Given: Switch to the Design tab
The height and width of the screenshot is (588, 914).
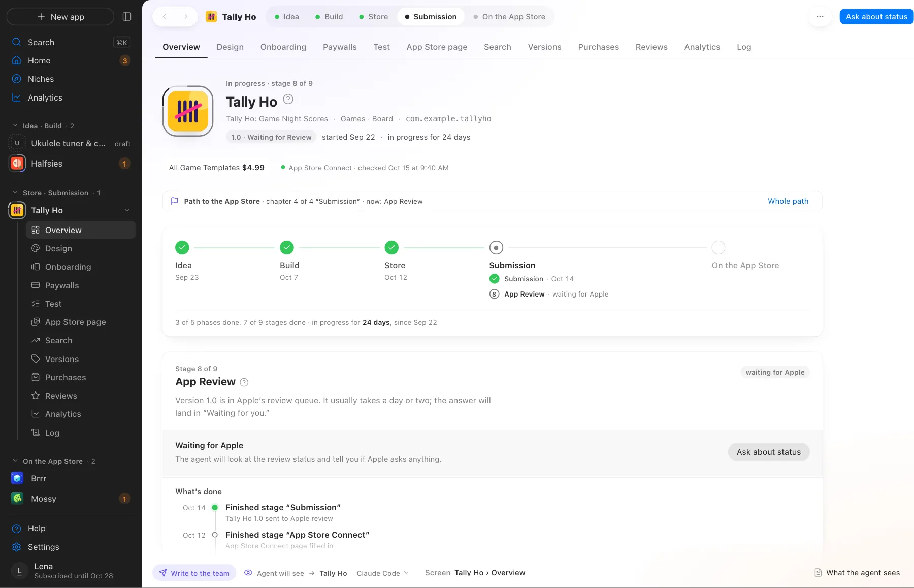Looking at the screenshot, I should (x=230, y=47).
